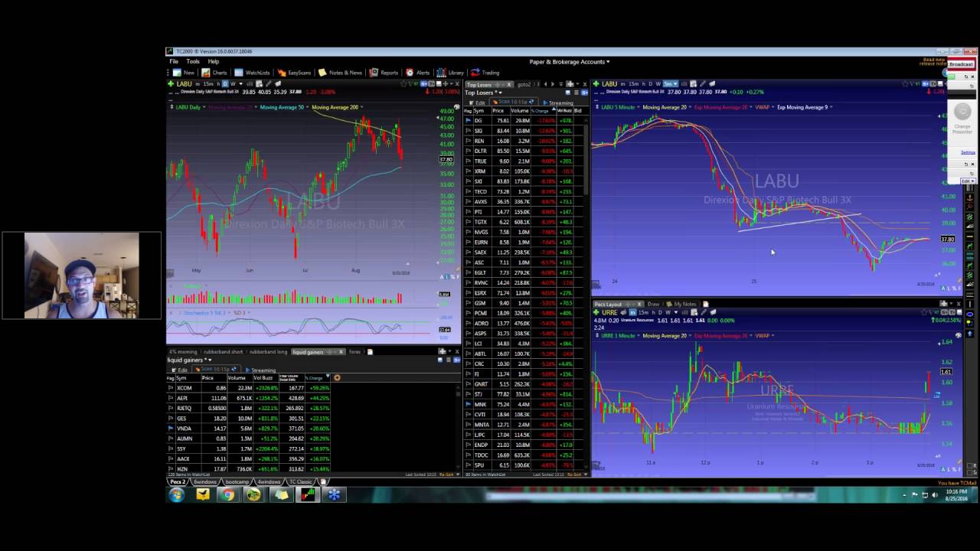Viewport: 980px width, 551px height.
Task: Click add column plus icon in liquid gainers
Action: (337, 377)
